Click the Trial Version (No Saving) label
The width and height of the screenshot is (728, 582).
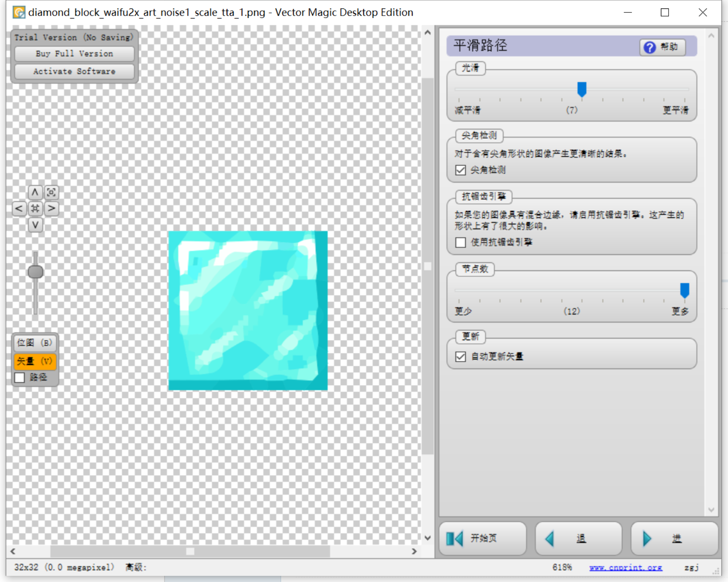pos(74,37)
